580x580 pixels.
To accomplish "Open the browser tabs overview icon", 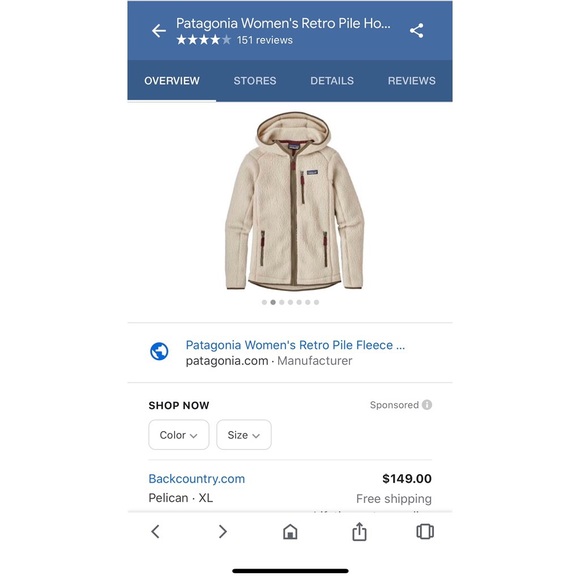I will tap(425, 532).
